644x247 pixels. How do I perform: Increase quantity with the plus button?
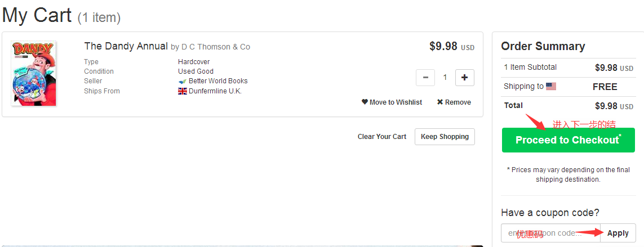(x=464, y=78)
